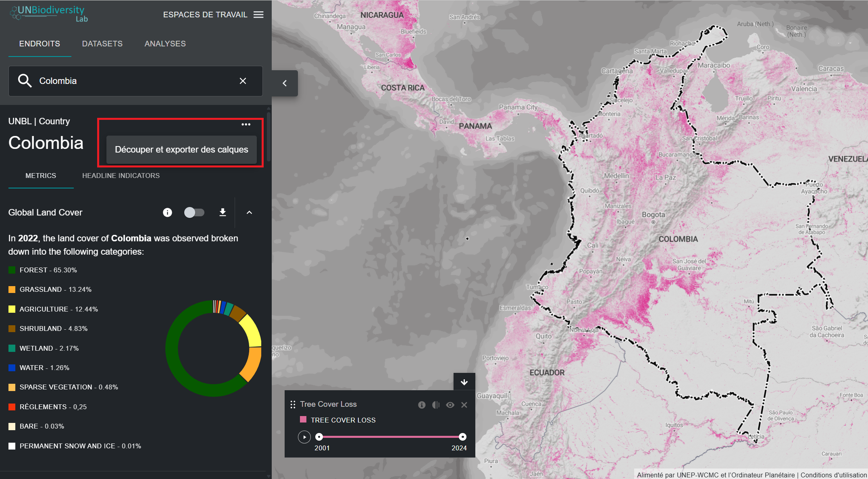
Task: Remove the Tree Cover Loss layer
Action: coord(464,405)
